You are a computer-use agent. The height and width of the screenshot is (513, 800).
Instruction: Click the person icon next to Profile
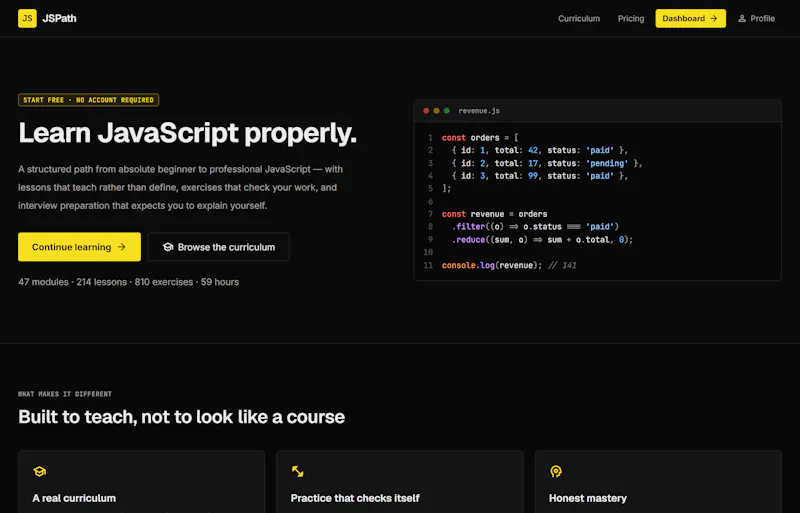point(742,18)
